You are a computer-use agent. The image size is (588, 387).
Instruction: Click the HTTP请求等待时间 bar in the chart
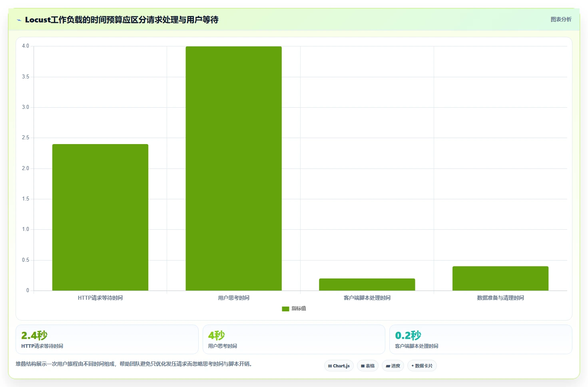pyautogui.click(x=100, y=217)
